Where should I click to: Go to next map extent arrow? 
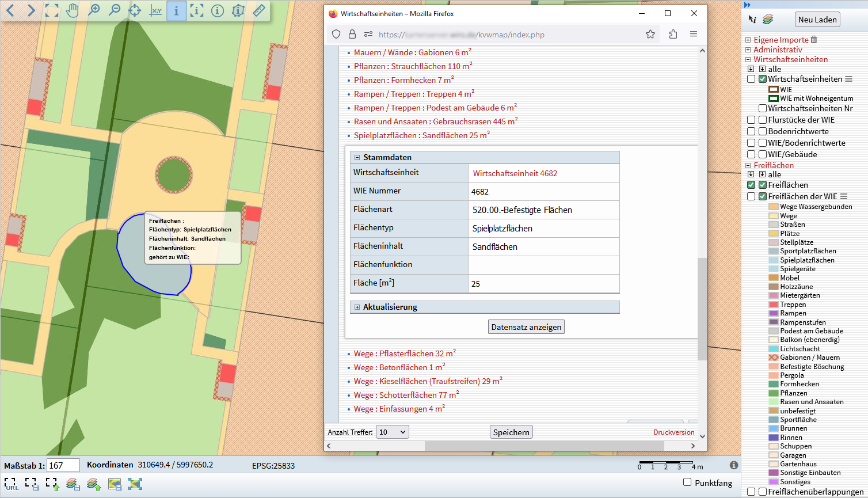point(32,10)
